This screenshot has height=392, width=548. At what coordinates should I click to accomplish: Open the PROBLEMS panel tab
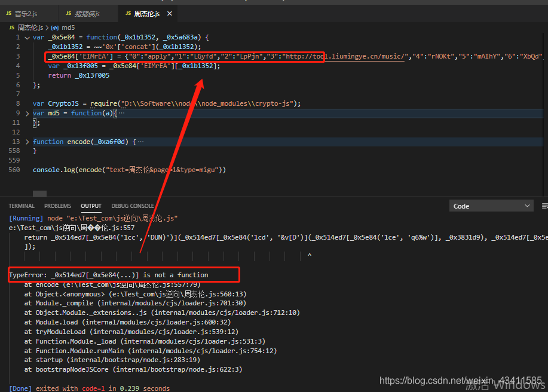coord(57,206)
